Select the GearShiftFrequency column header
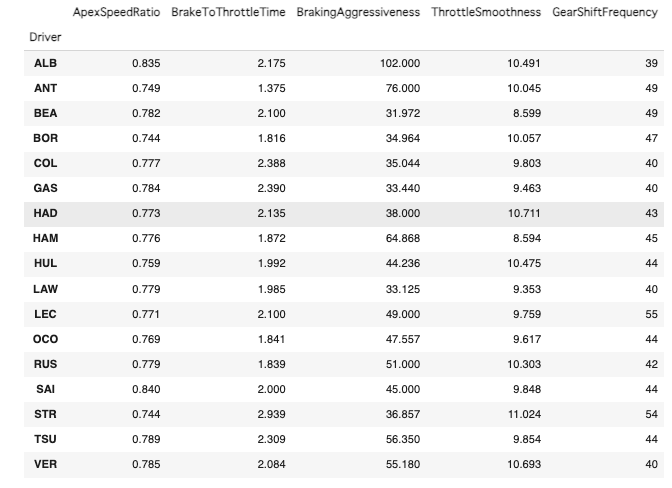672x488 pixels. click(x=605, y=13)
